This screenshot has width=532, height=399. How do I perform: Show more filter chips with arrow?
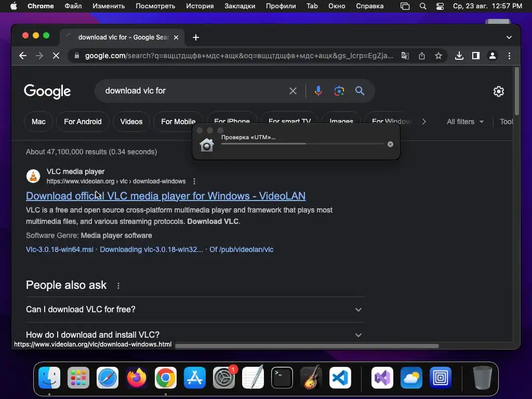point(424,122)
